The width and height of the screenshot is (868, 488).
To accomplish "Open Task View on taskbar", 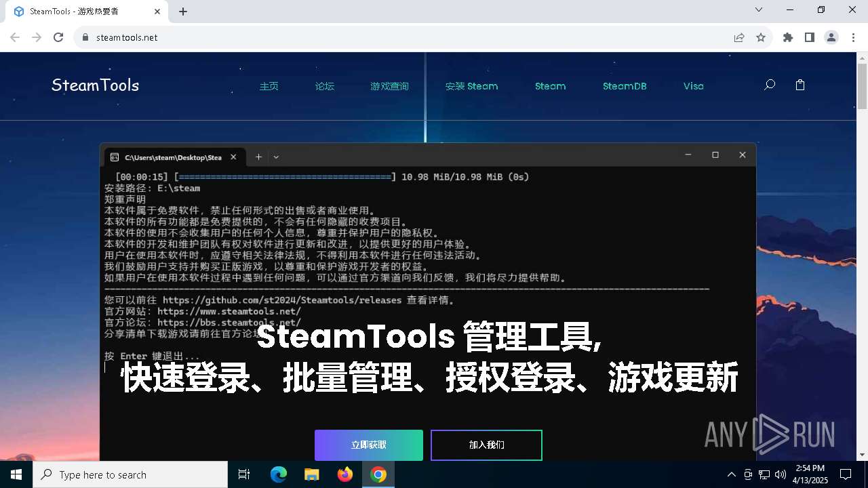I will coord(244,474).
